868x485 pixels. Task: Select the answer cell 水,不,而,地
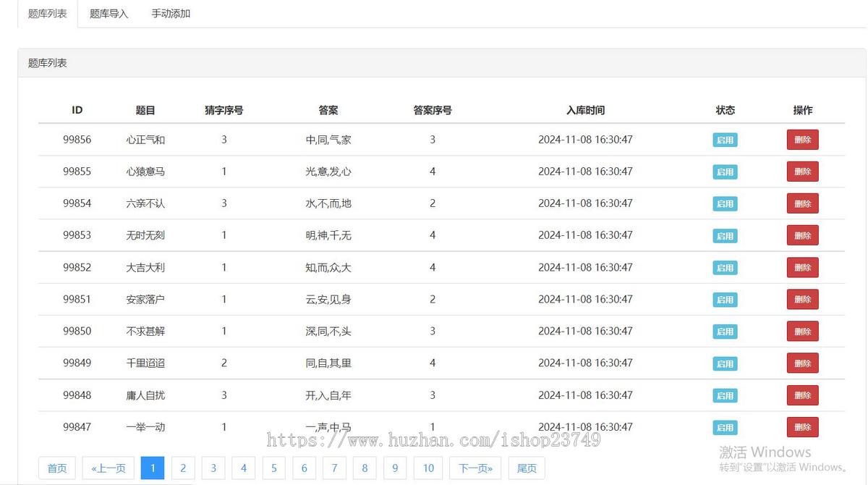pos(328,203)
